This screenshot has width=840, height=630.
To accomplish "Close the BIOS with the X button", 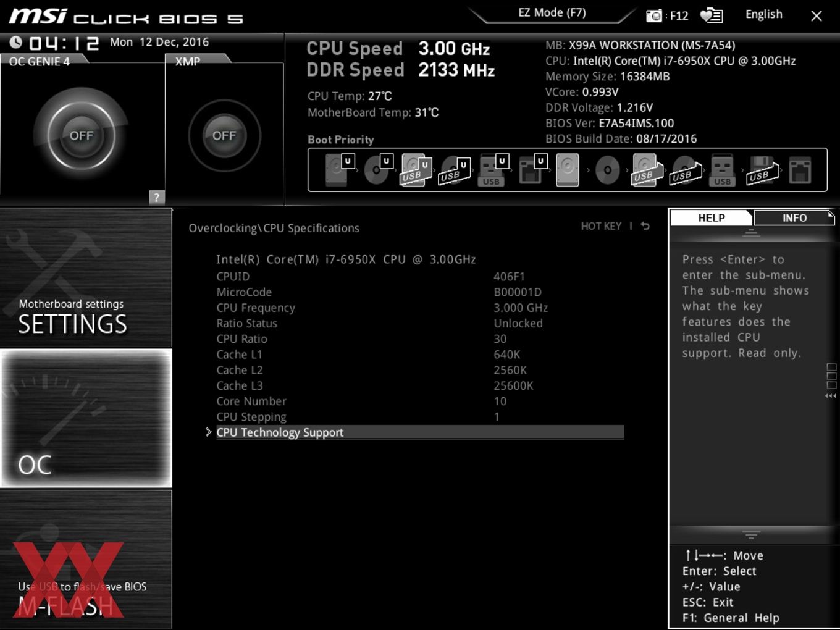I will 817,16.
